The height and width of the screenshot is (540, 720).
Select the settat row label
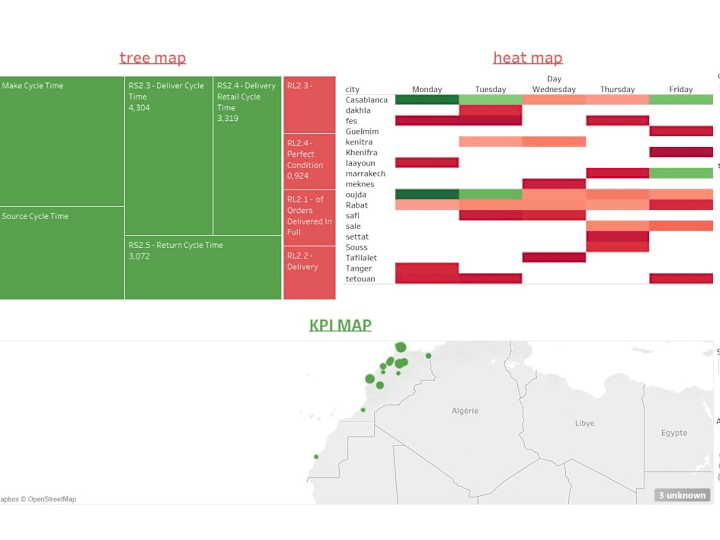[x=357, y=237]
